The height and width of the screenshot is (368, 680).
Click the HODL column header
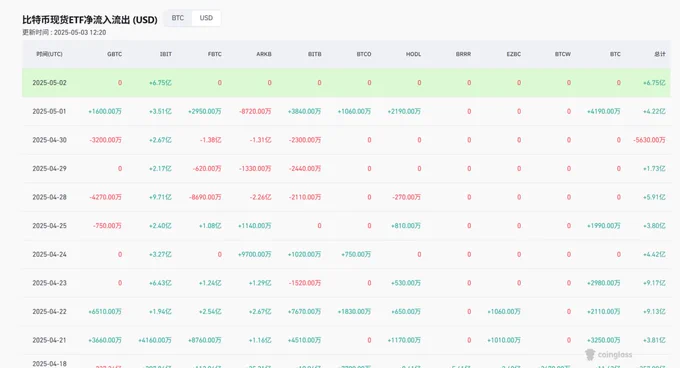(x=413, y=54)
